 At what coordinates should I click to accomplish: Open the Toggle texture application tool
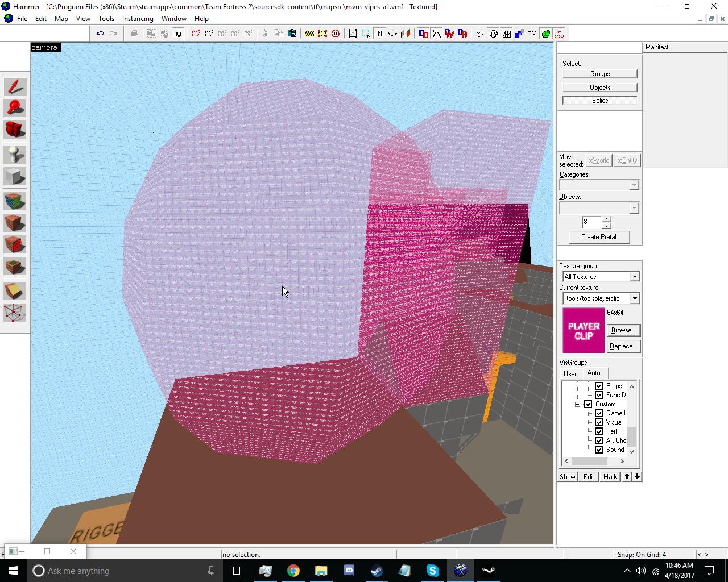(15, 201)
